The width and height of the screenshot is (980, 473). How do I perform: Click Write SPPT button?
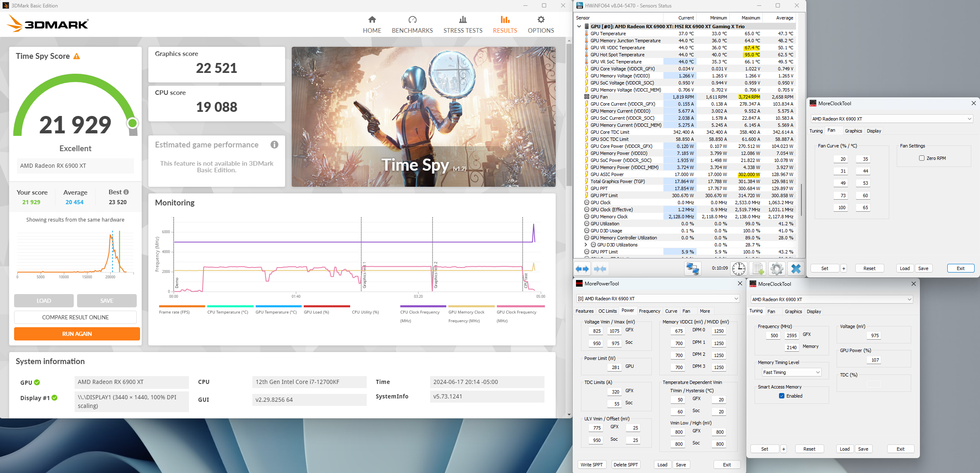click(591, 465)
